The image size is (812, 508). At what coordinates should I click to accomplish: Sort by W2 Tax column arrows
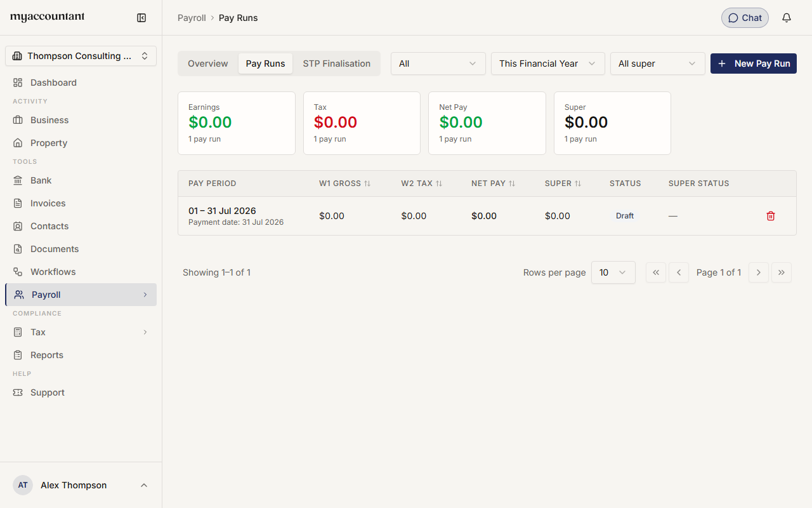click(x=439, y=184)
